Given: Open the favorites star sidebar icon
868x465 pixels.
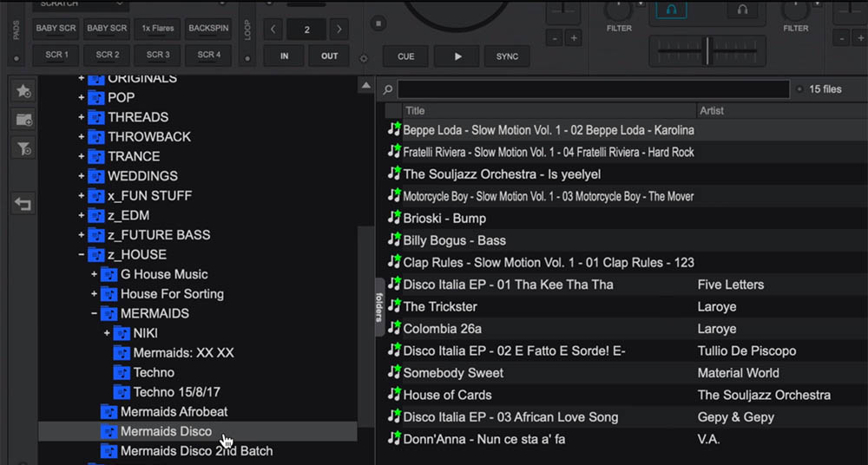Looking at the screenshot, I should [x=23, y=91].
